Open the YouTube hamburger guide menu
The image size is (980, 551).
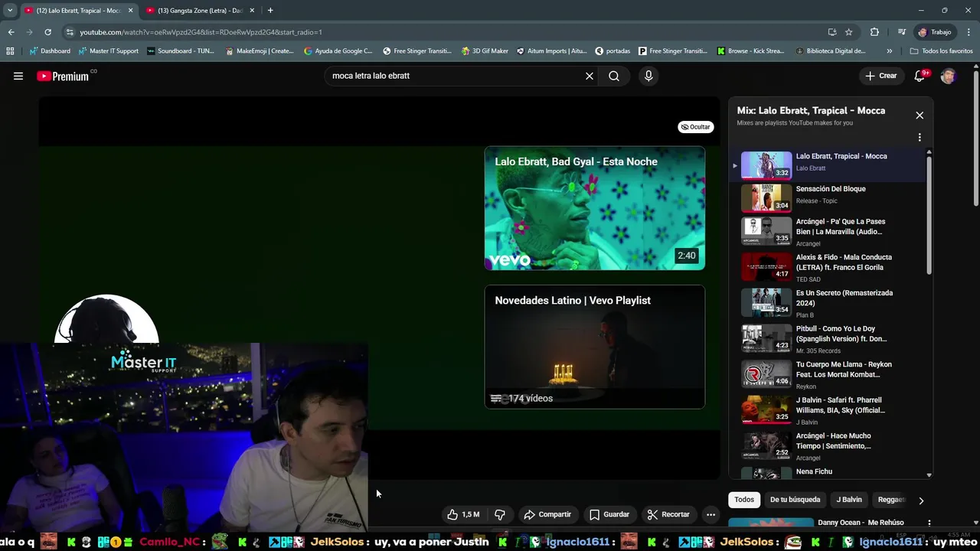coord(18,76)
